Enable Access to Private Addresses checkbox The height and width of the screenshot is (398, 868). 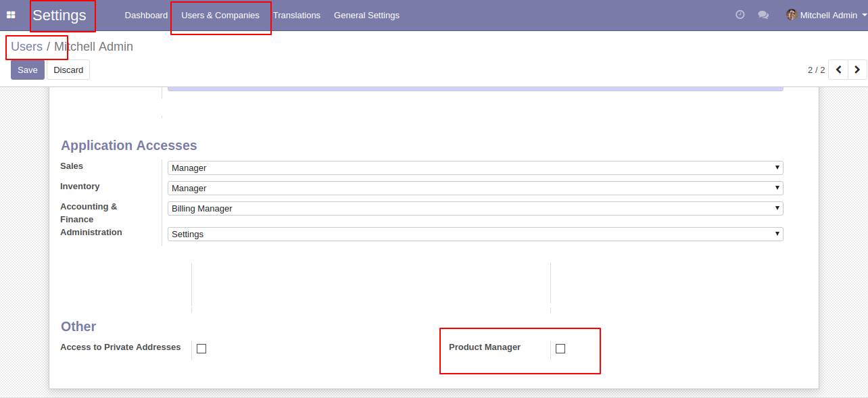point(201,349)
